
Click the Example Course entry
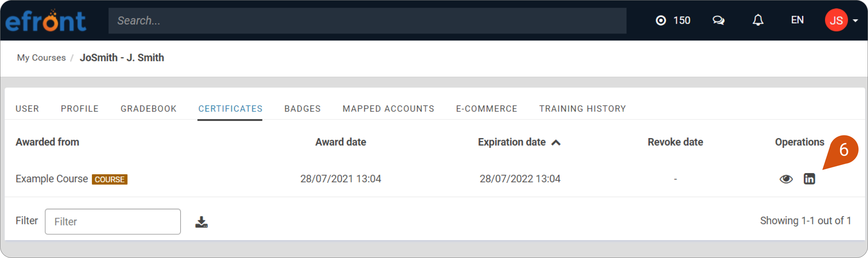[x=52, y=179]
